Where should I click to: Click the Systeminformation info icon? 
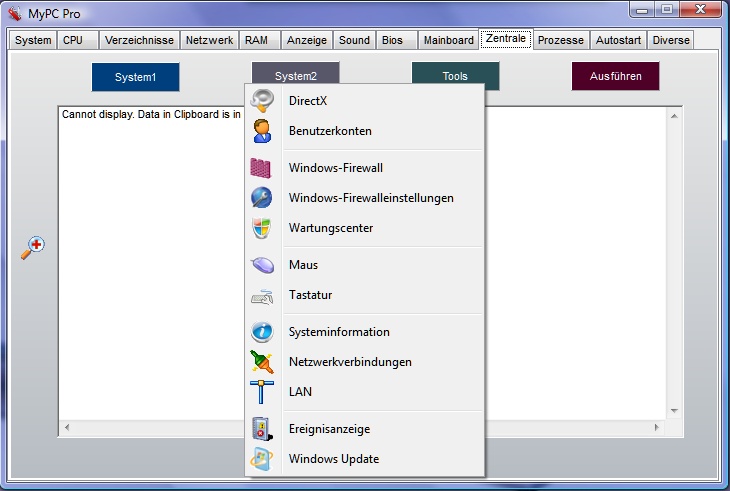point(262,332)
